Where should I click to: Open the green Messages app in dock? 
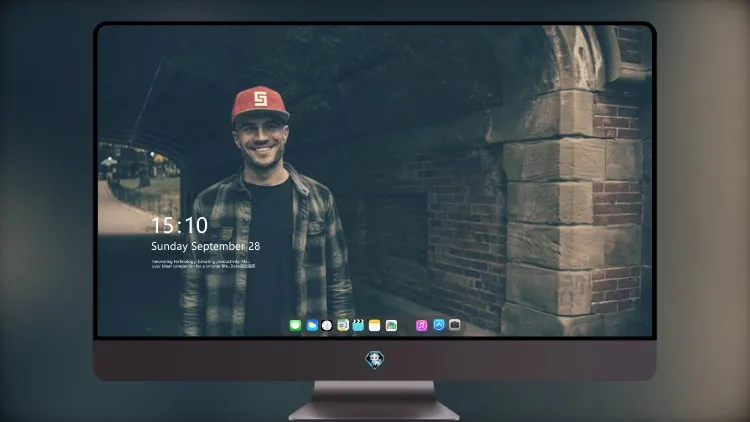coord(295,325)
